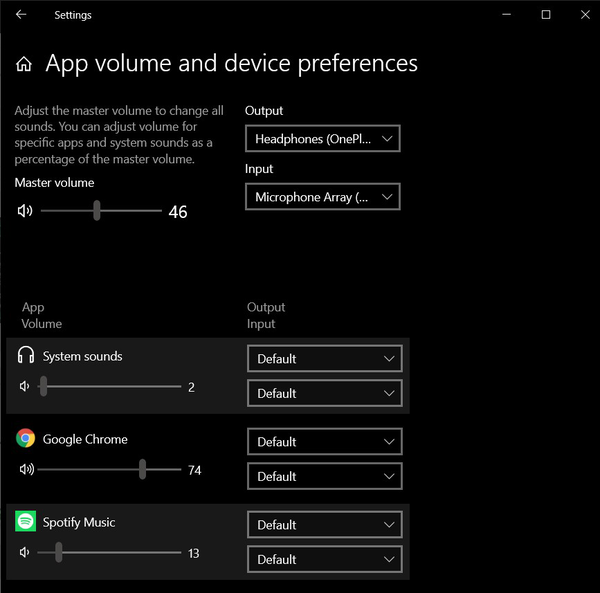Expand System sounds input Default dropdown

(x=325, y=393)
